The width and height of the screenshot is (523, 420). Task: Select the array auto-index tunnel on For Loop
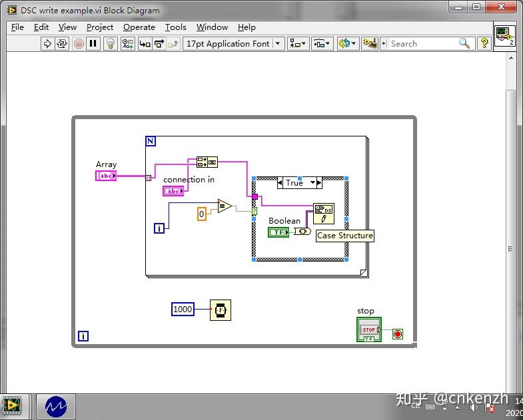(x=149, y=178)
